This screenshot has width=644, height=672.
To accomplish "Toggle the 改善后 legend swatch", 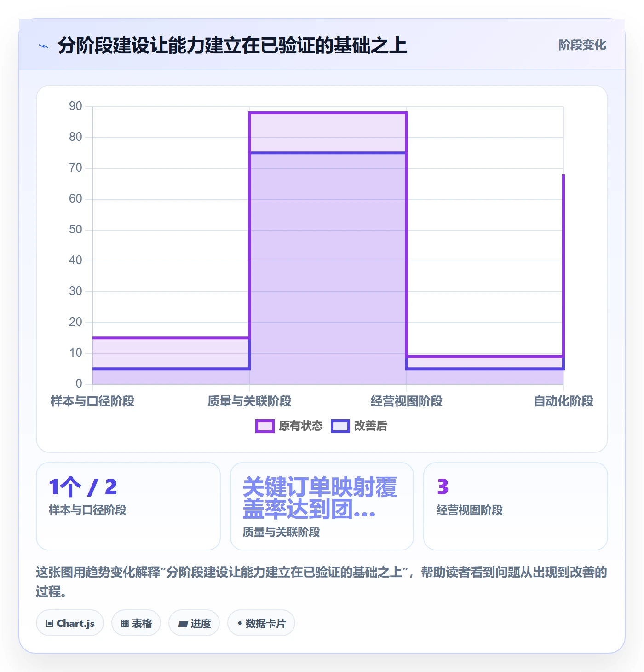I will (340, 426).
